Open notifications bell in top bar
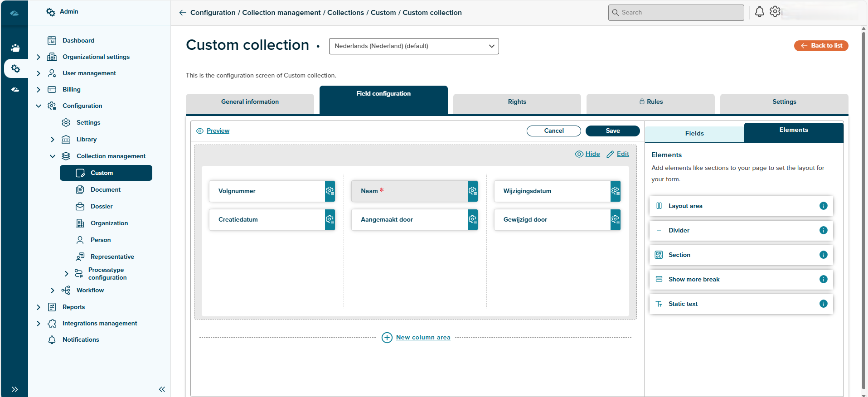The height and width of the screenshot is (397, 868). click(759, 12)
